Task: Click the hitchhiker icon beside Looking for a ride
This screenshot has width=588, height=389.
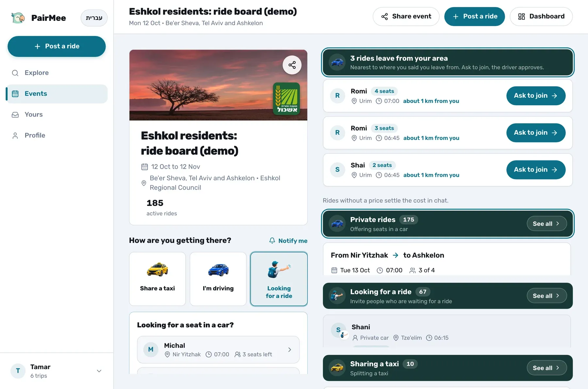Action: pyautogui.click(x=337, y=296)
